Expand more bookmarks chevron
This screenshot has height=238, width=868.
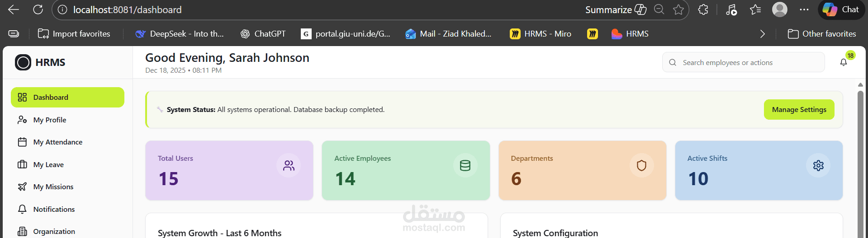tap(763, 34)
